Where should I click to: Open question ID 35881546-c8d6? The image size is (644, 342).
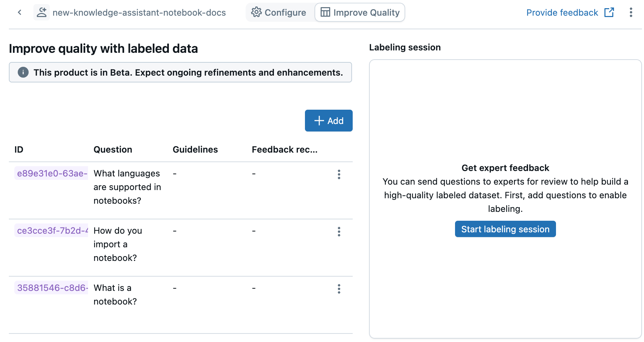[x=52, y=288]
